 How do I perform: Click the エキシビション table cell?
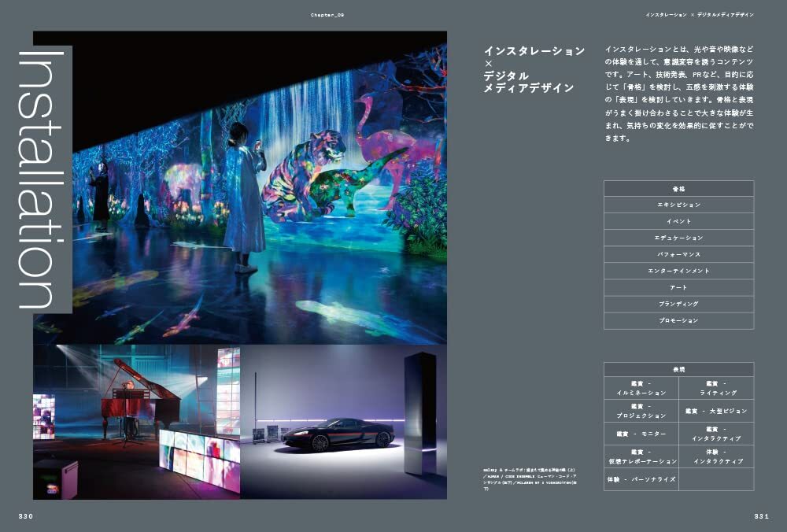pyautogui.click(x=678, y=205)
